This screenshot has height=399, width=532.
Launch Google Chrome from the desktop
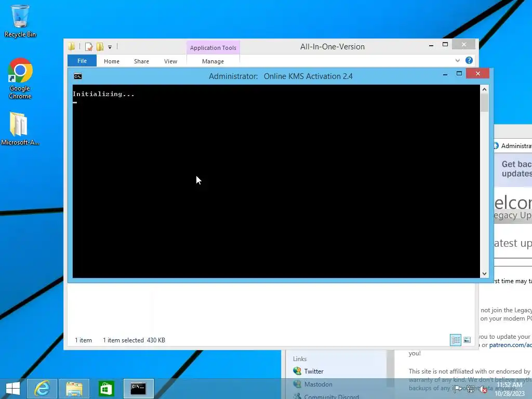pyautogui.click(x=20, y=79)
